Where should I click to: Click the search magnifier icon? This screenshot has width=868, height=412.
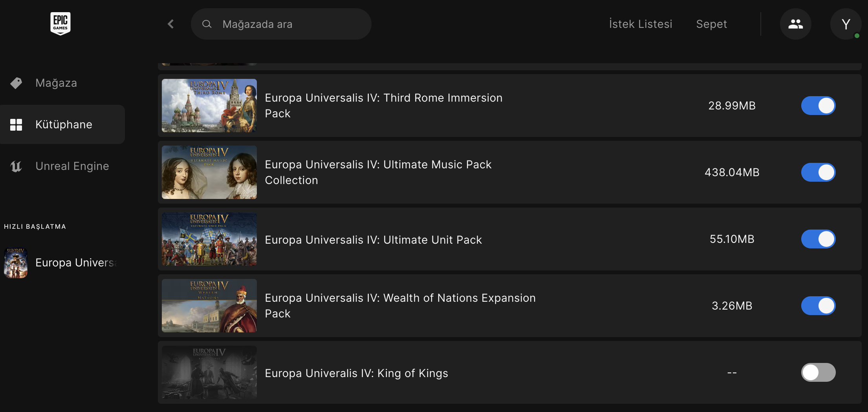click(207, 24)
